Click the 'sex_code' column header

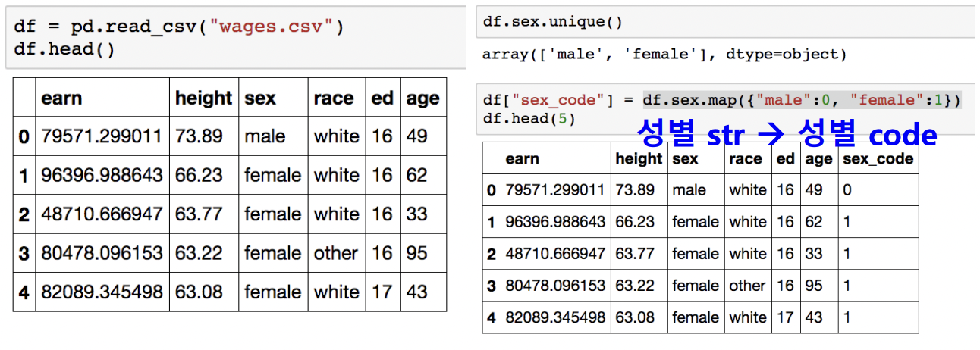coord(878,159)
